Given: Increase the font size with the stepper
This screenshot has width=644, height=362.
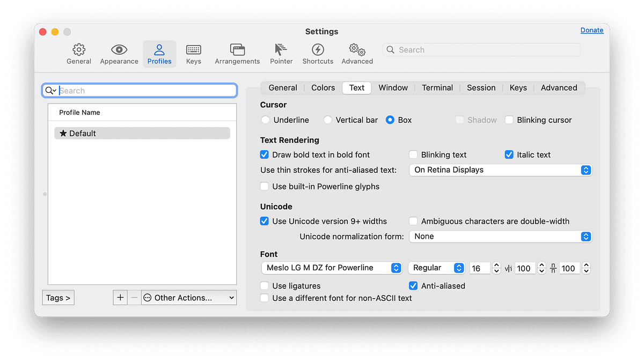Looking at the screenshot, I should pos(496,265).
